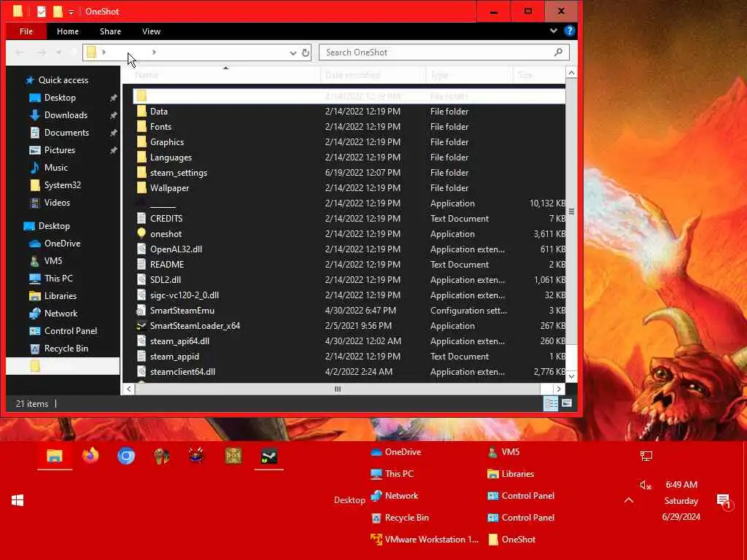Screen dimensions: 747x560
Task: Select SmartSteamEmu configuration file icon
Action: coord(142,310)
